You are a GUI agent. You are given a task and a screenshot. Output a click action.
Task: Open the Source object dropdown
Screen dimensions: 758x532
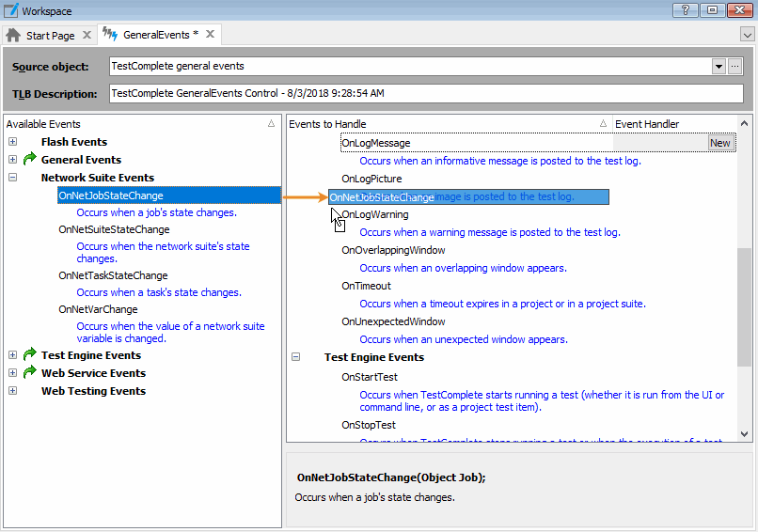pos(719,67)
